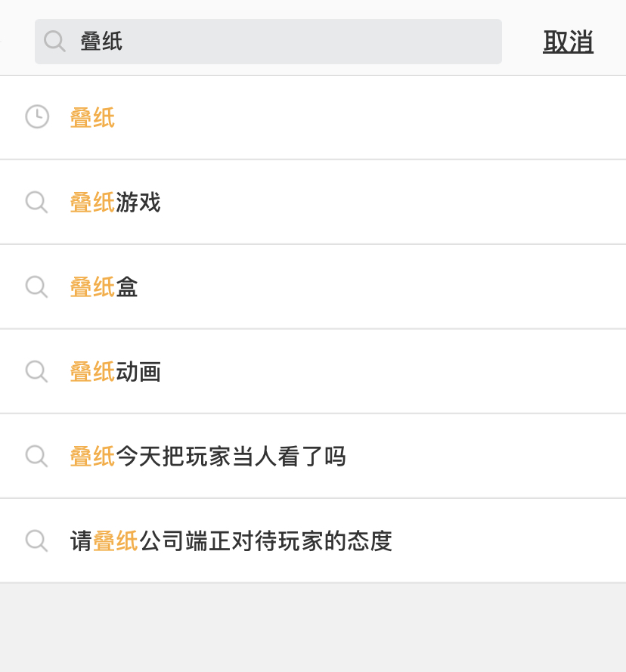Click search icon beside 请叠纸公司端正对待玩家的态度

[36, 541]
